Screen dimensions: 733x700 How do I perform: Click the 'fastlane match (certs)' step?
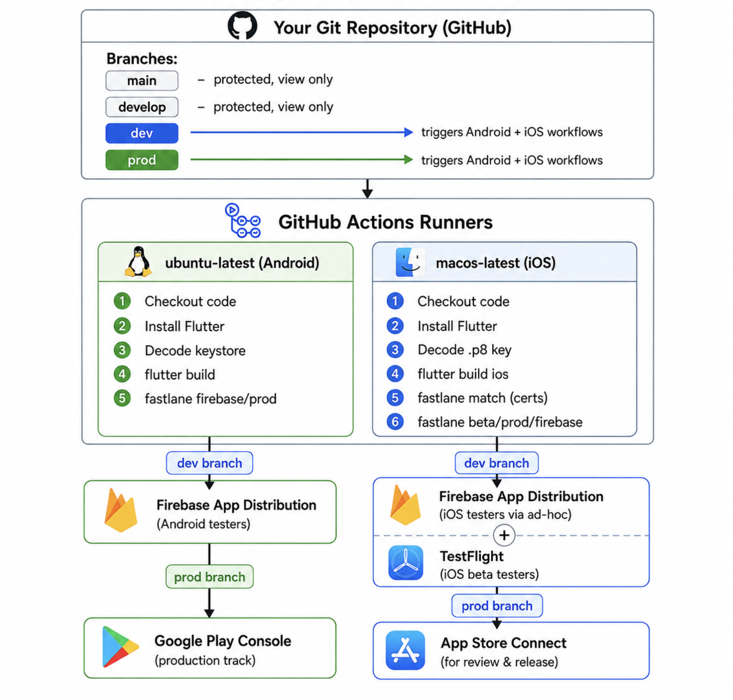coord(482,398)
